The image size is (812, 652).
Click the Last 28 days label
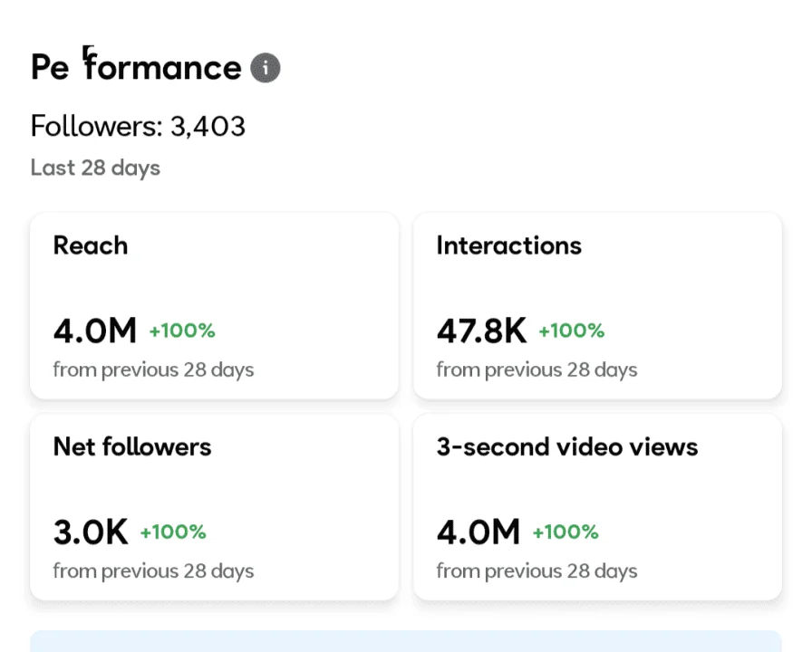pyautogui.click(x=95, y=168)
